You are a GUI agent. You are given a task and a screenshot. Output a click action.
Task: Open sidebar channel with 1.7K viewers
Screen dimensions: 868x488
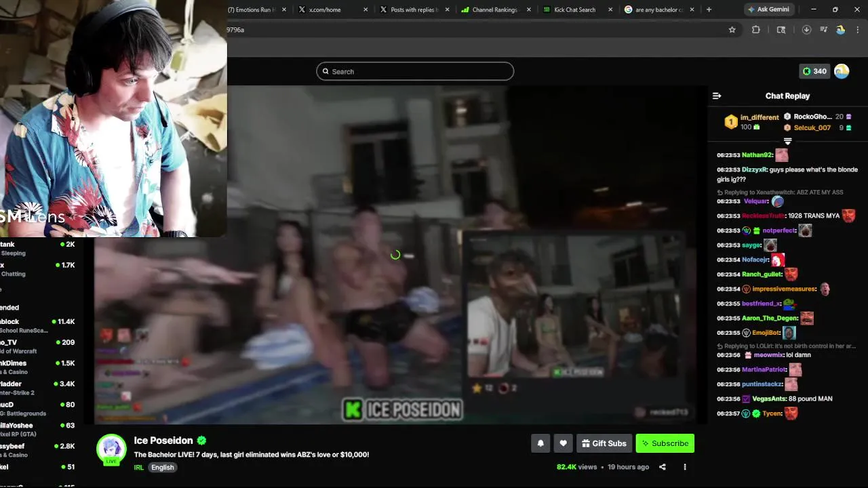pyautogui.click(x=38, y=269)
